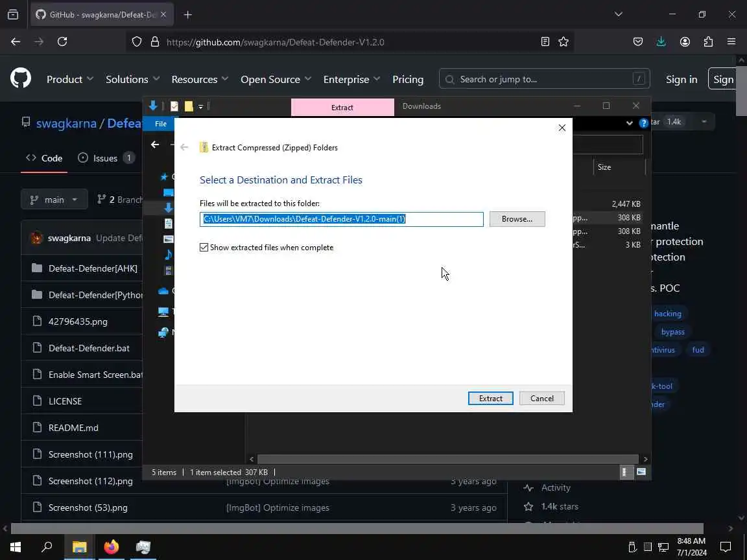Select Network in the navigation pane
747x560 pixels.
163,332
